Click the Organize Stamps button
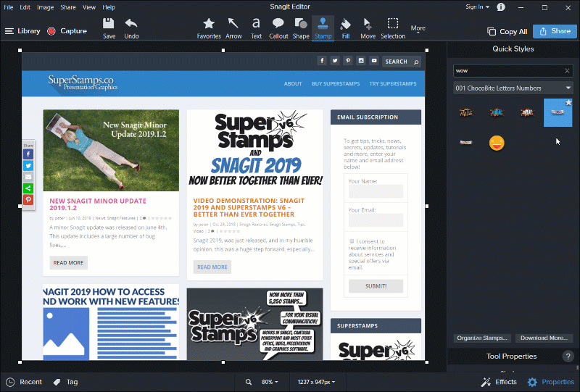The width and height of the screenshot is (580, 392). (x=482, y=338)
